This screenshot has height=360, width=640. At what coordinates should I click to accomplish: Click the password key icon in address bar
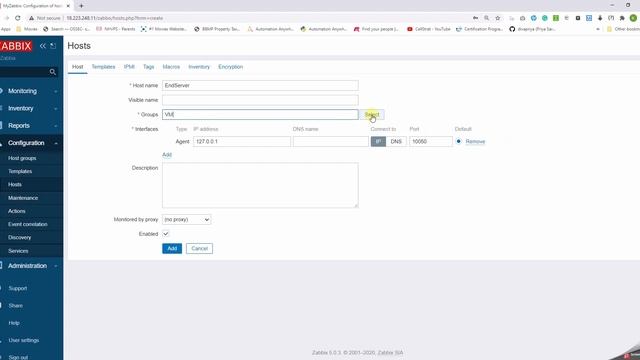tap(476, 18)
